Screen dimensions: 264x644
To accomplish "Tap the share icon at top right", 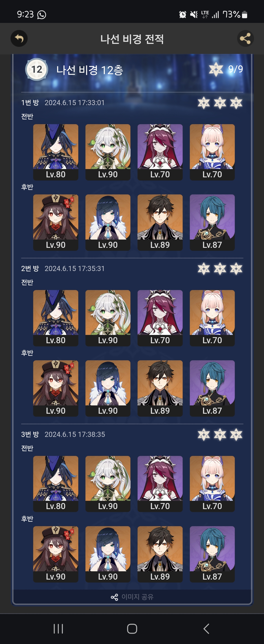I will click(x=245, y=39).
